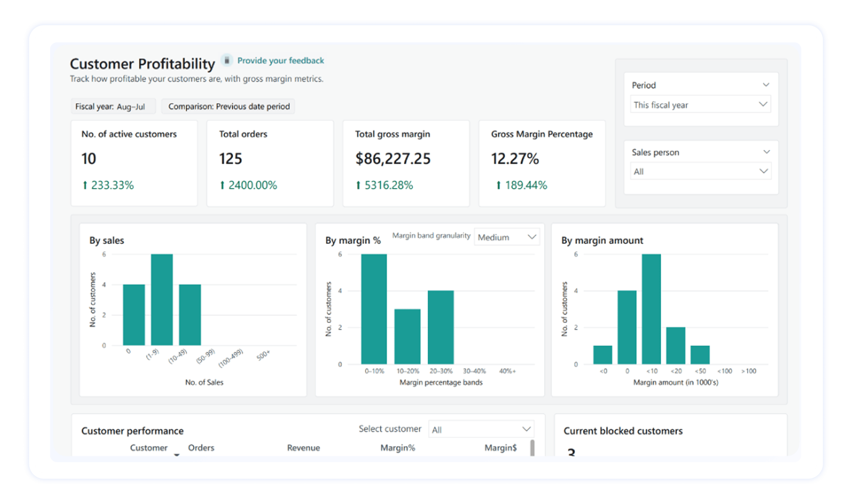Open the This fiscal year selector
This screenshot has width=852, height=504.
pos(700,104)
